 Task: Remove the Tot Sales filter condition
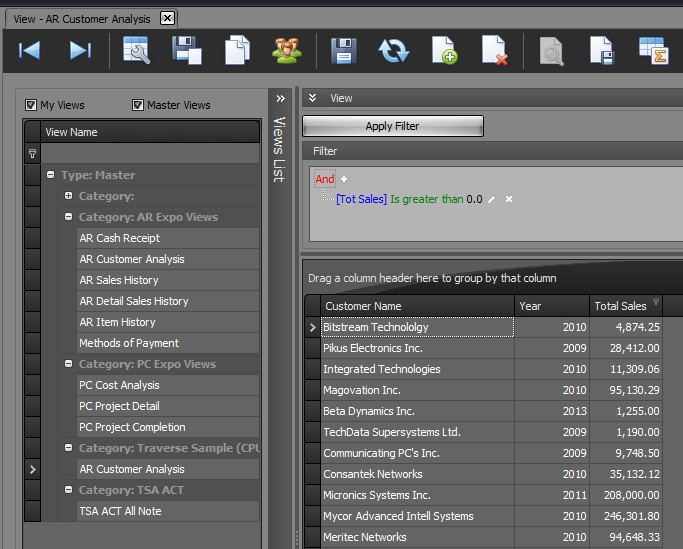[508, 199]
